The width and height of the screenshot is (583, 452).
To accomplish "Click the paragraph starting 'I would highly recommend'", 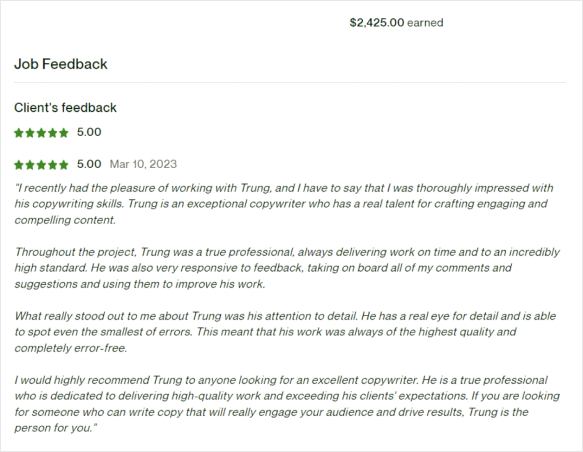I will [287, 404].
